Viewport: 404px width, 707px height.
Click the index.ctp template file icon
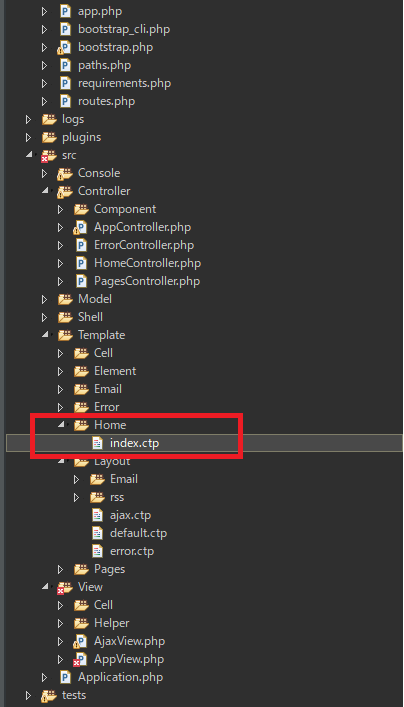tap(97, 443)
